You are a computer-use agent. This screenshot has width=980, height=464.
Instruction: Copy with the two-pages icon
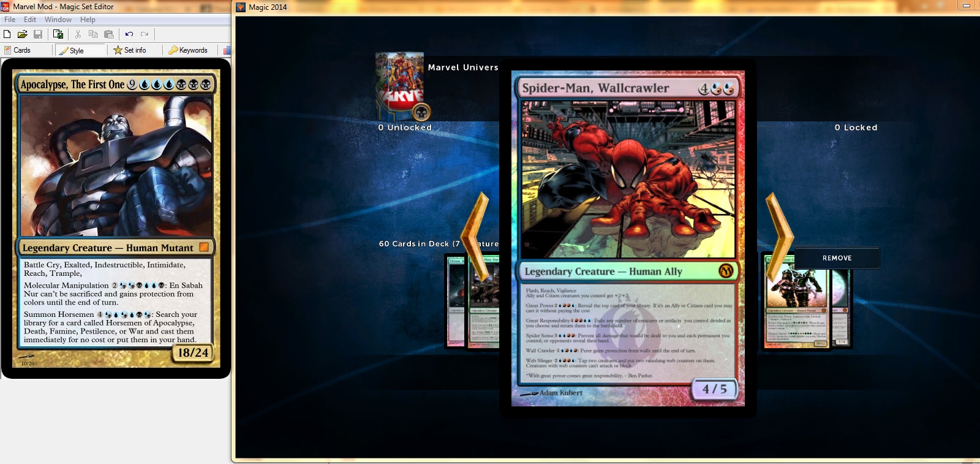(93, 34)
